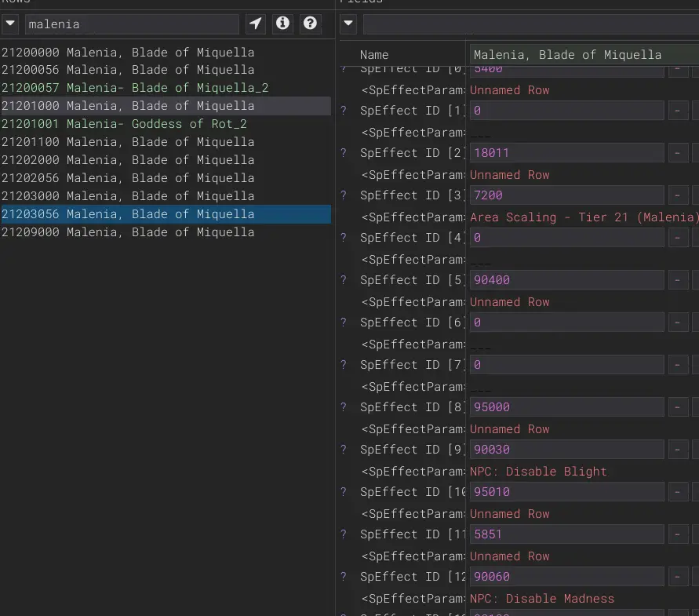The height and width of the screenshot is (616, 699).
Task: Click minus button for SpEffect ID [3]
Action: pos(678,195)
